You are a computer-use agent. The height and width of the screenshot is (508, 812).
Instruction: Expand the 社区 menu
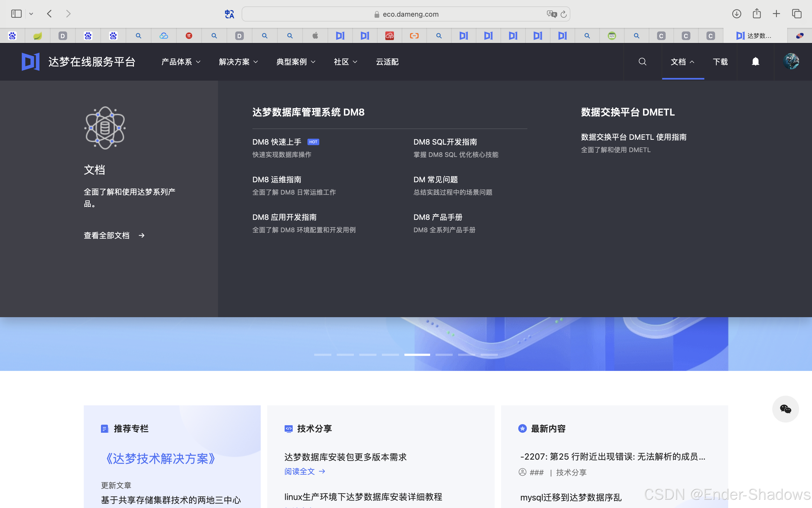345,62
